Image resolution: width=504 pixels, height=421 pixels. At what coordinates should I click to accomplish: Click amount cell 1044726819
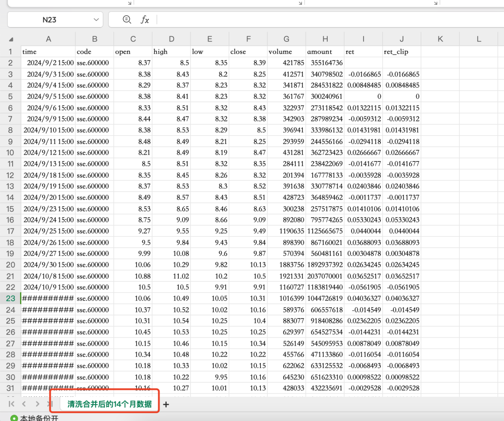pos(325,298)
